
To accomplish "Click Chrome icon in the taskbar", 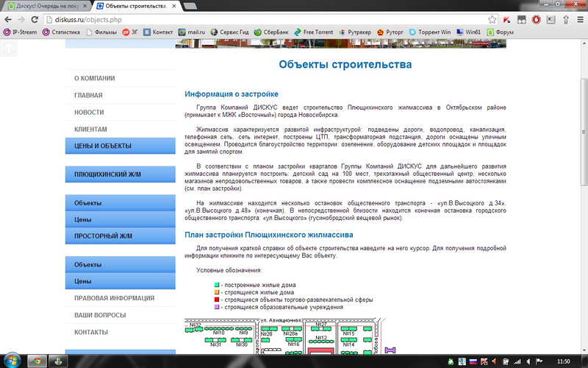I will [35, 361].
